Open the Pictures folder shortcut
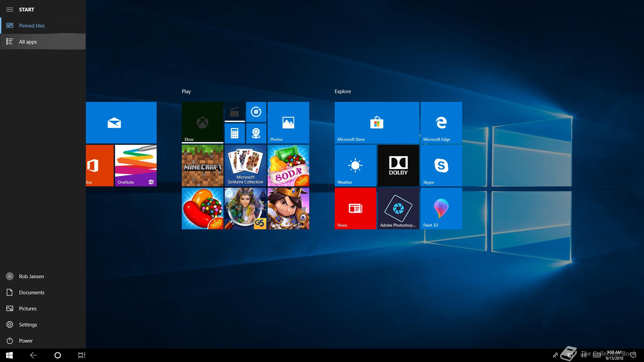This screenshot has height=362, width=644. [43, 308]
